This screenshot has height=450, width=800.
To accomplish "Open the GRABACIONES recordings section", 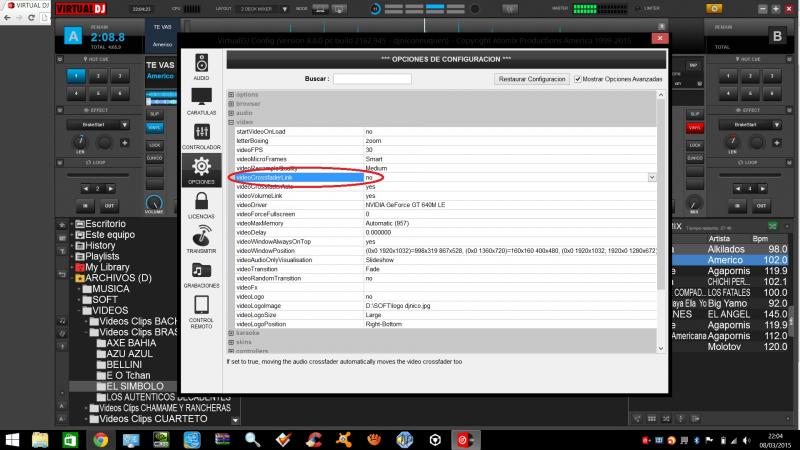I will point(201,274).
